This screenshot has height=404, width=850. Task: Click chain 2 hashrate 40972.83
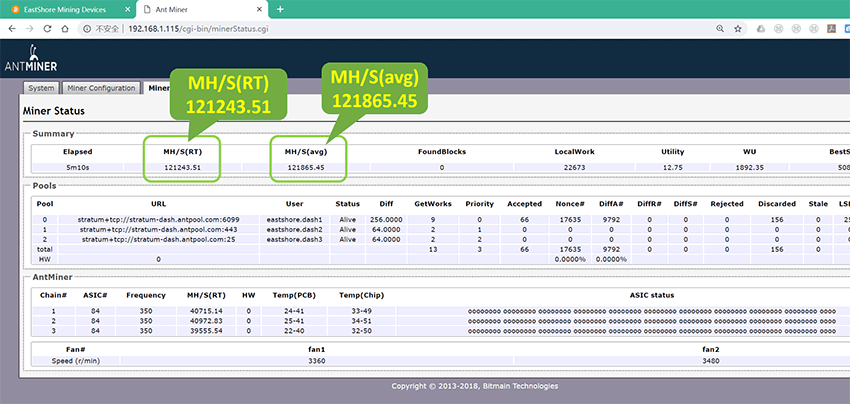coord(206,321)
